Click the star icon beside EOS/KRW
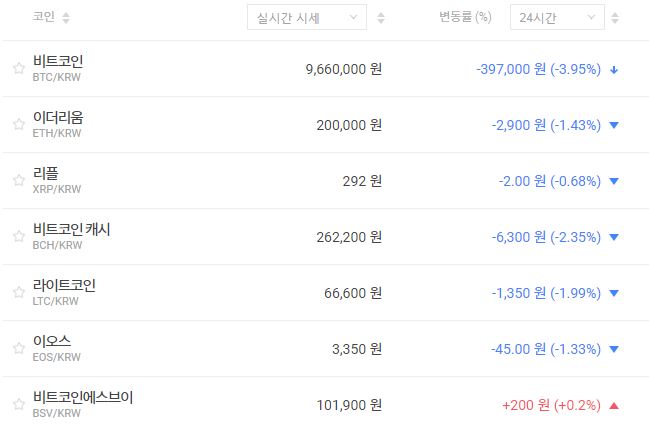Image resolution: width=649 pixels, height=432 pixels. pyautogui.click(x=18, y=349)
